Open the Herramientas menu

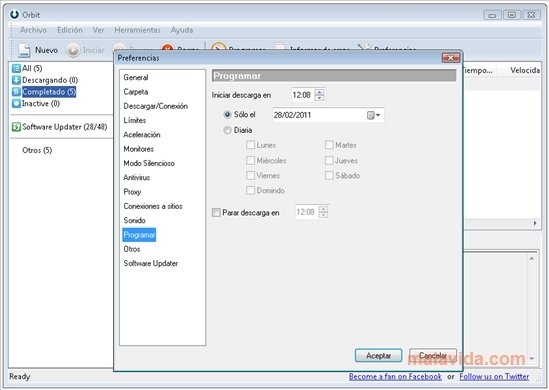click(x=137, y=30)
